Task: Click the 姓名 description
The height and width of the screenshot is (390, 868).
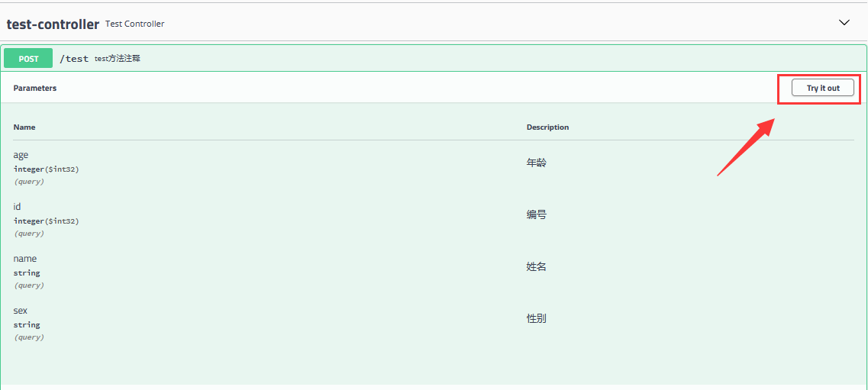Action: click(537, 267)
